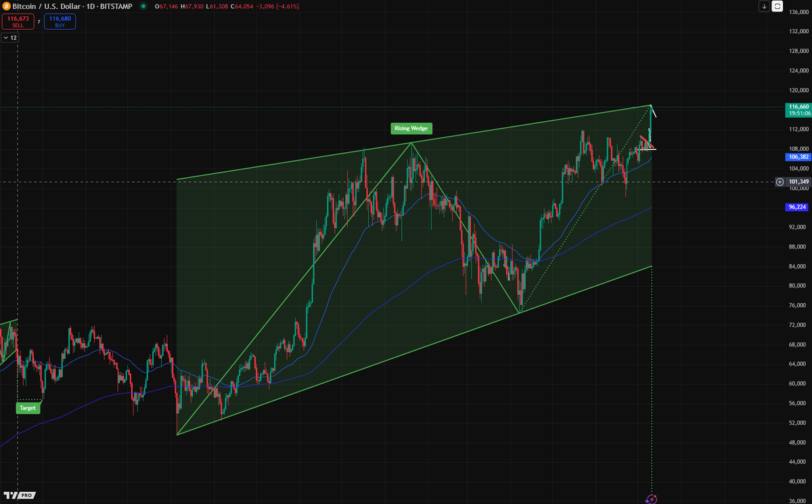Click the white snapshot icon beside the arrow
Image resolution: width=812 pixels, height=504 pixels.
point(777,6)
